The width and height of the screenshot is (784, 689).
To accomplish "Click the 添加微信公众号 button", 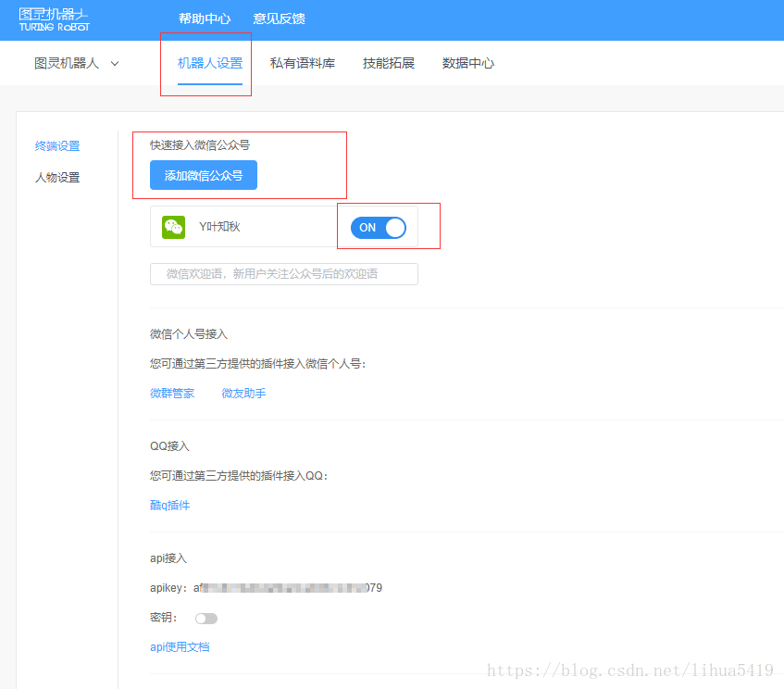I will (204, 175).
